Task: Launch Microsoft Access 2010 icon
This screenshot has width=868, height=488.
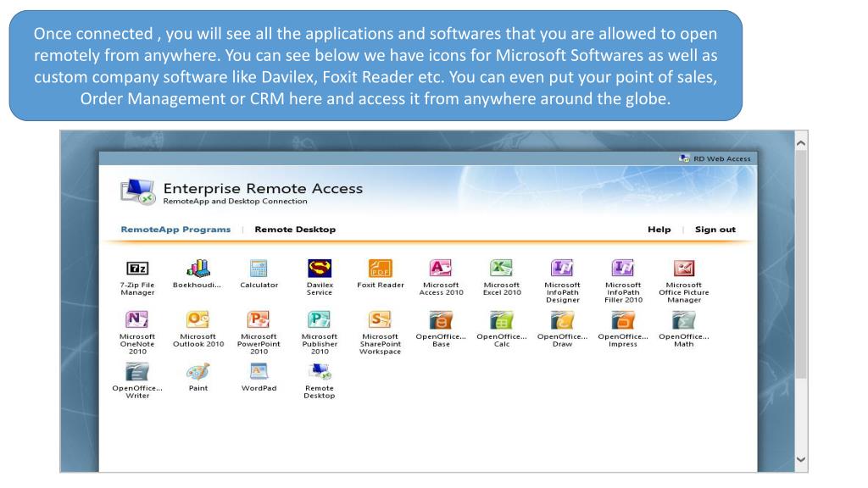Action: click(441, 269)
